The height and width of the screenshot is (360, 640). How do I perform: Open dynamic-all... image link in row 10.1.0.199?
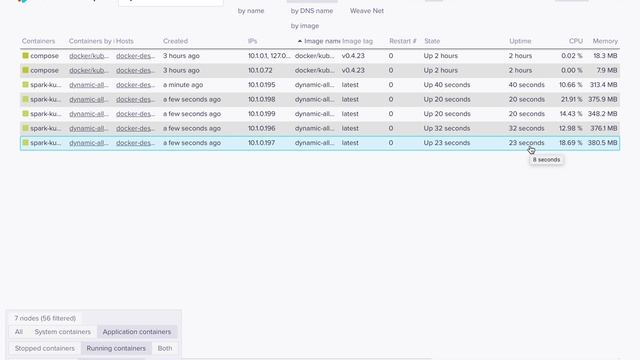[89, 114]
